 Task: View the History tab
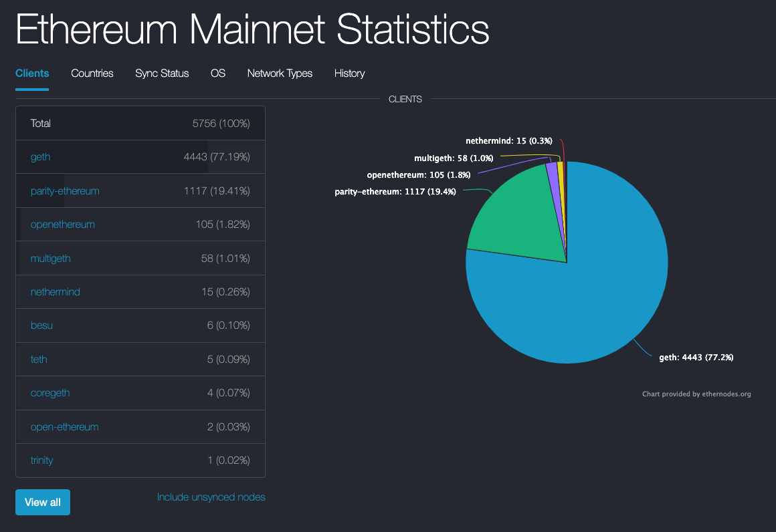(349, 73)
